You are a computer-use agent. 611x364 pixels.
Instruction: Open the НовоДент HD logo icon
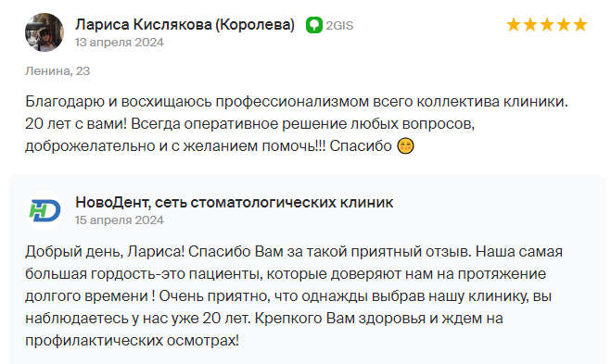45,210
